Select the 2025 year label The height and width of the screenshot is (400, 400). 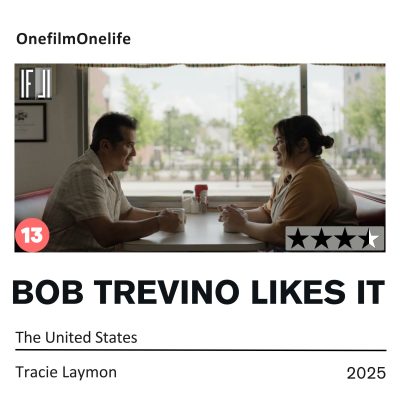point(366,373)
